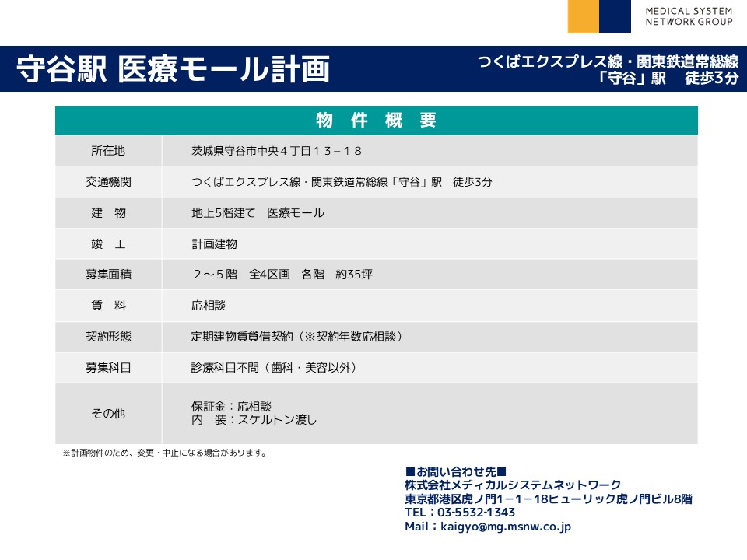
Task: Click the navy square in the logo
Action: pos(615,16)
